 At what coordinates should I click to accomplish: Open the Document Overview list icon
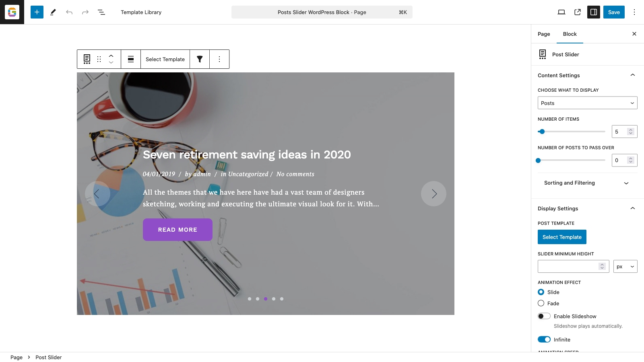[x=101, y=12]
